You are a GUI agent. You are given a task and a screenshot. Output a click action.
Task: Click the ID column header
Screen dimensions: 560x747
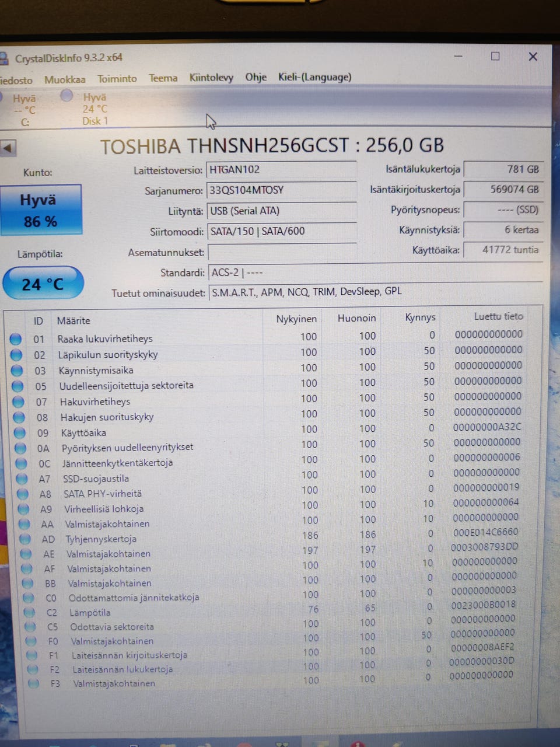[x=38, y=321]
